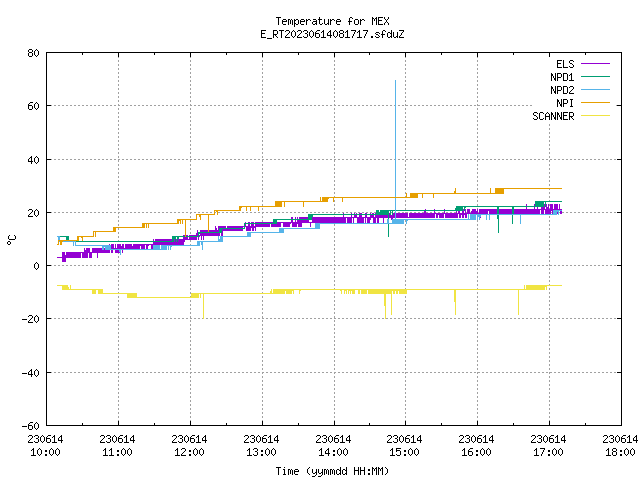
Task: Click the SCANNER legend label
Action: (x=553, y=116)
